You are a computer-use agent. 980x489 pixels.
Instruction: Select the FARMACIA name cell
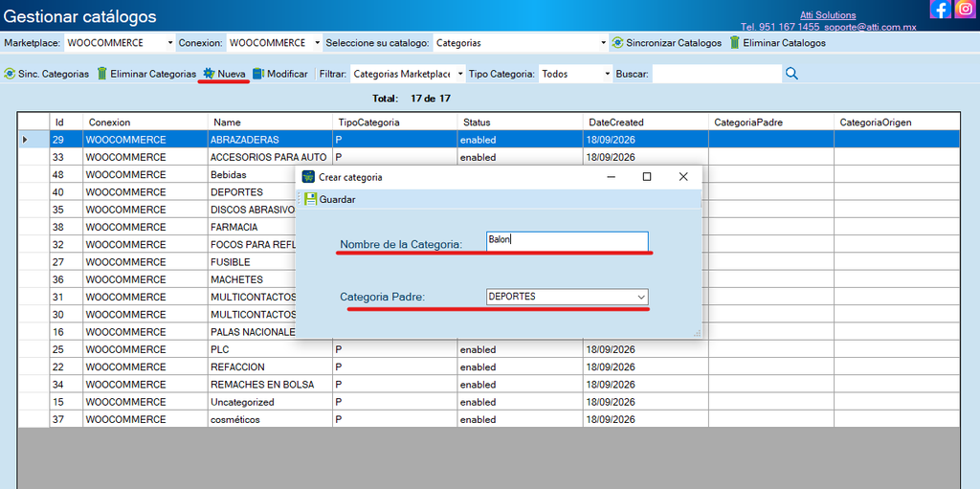[x=252, y=227]
